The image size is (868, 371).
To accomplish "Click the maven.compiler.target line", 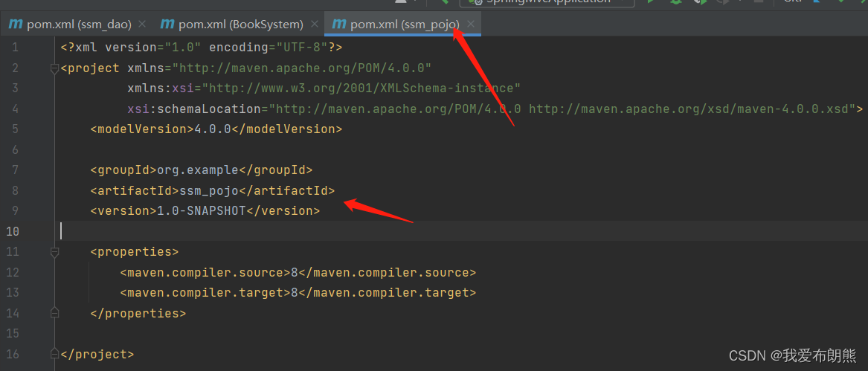I will pos(298,292).
